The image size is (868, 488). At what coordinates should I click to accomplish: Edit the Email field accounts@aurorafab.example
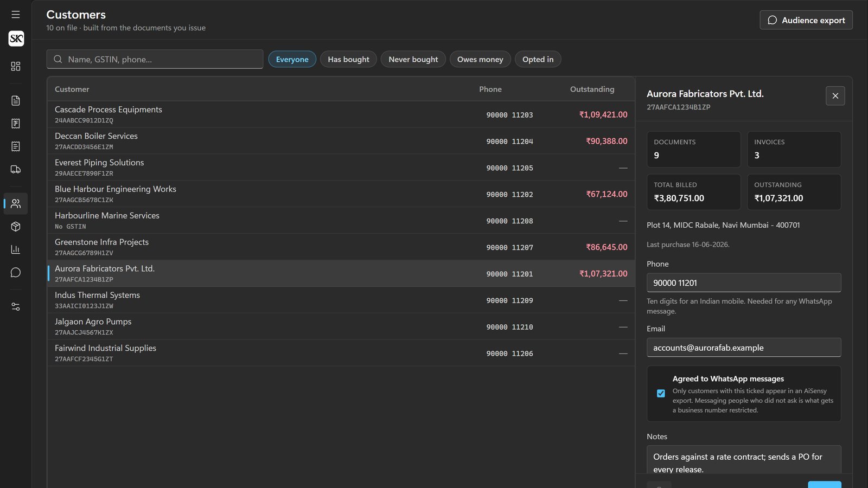click(744, 348)
